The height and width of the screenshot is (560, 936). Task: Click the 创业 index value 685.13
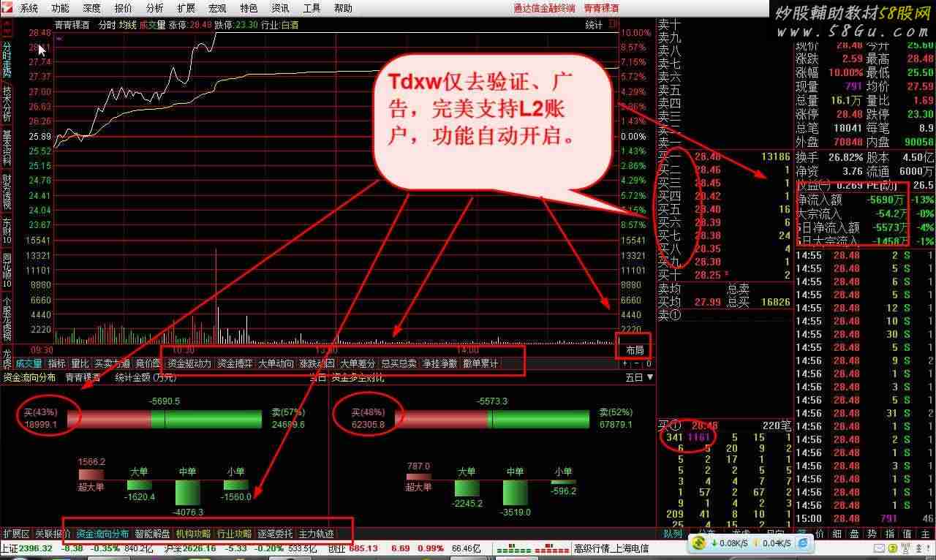click(x=363, y=548)
